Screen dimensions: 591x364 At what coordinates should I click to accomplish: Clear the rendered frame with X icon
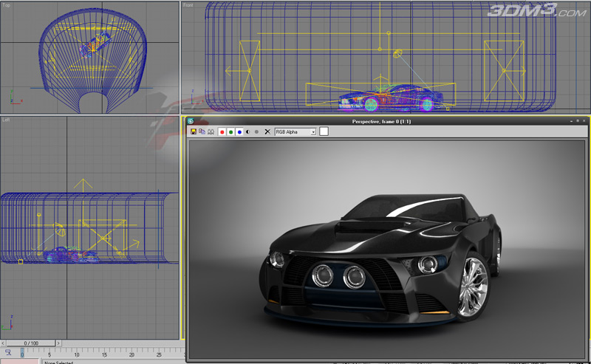click(267, 132)
